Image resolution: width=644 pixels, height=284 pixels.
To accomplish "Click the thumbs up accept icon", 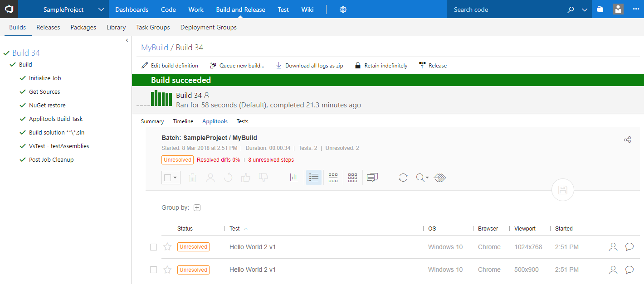I will [246, 178].
